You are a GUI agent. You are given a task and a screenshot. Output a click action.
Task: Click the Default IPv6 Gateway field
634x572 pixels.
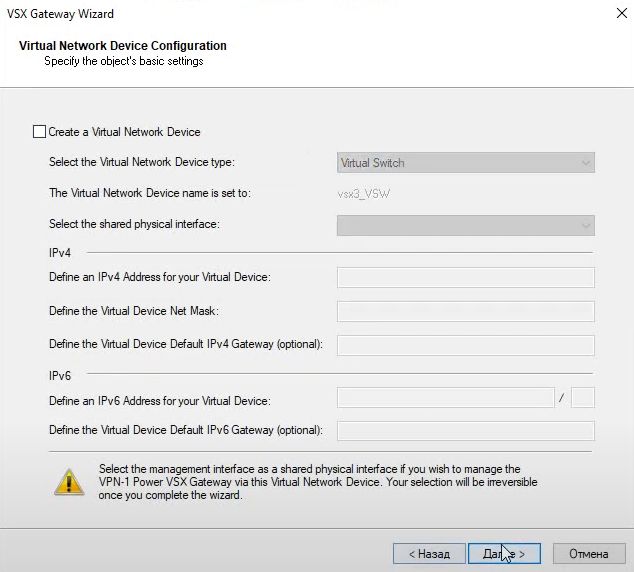tap(465, 431)
